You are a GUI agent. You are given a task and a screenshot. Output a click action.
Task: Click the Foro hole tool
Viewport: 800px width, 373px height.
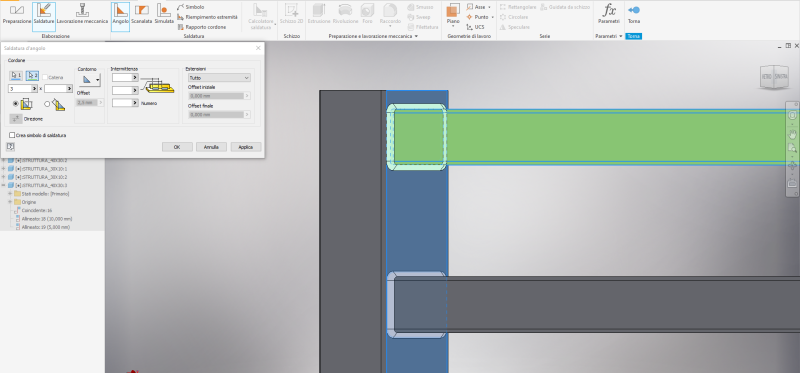(x=367, y=14)
